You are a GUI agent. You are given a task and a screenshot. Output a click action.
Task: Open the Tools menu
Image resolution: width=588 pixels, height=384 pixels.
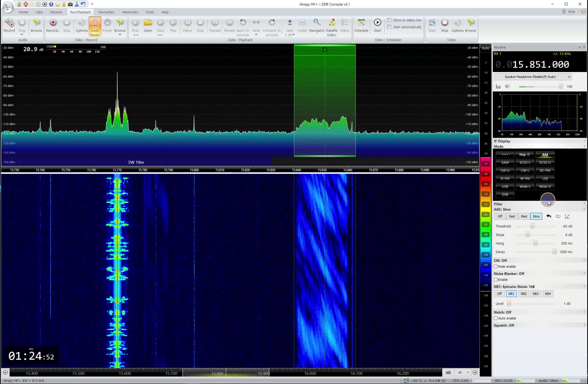[x=150, y=12]
